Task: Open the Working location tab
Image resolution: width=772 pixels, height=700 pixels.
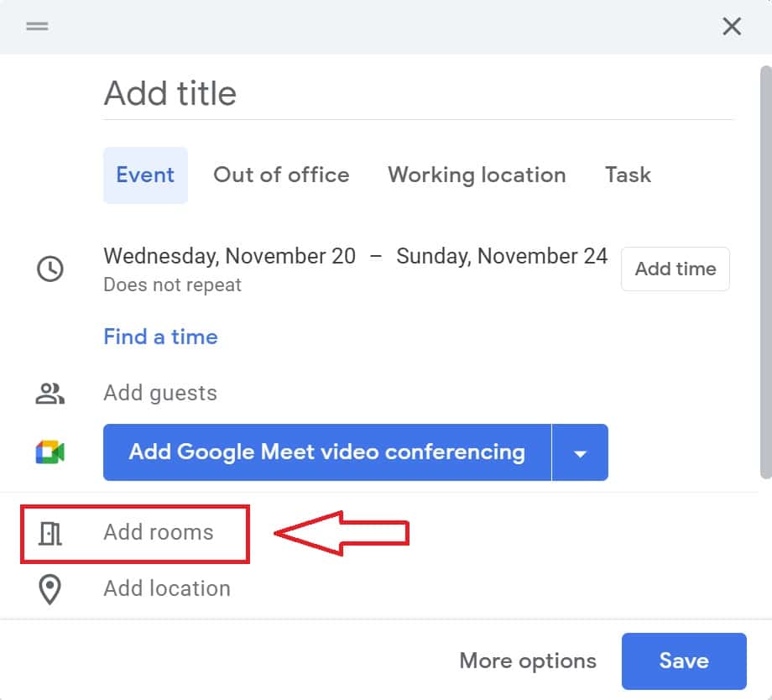Action: tap(477, 175)
